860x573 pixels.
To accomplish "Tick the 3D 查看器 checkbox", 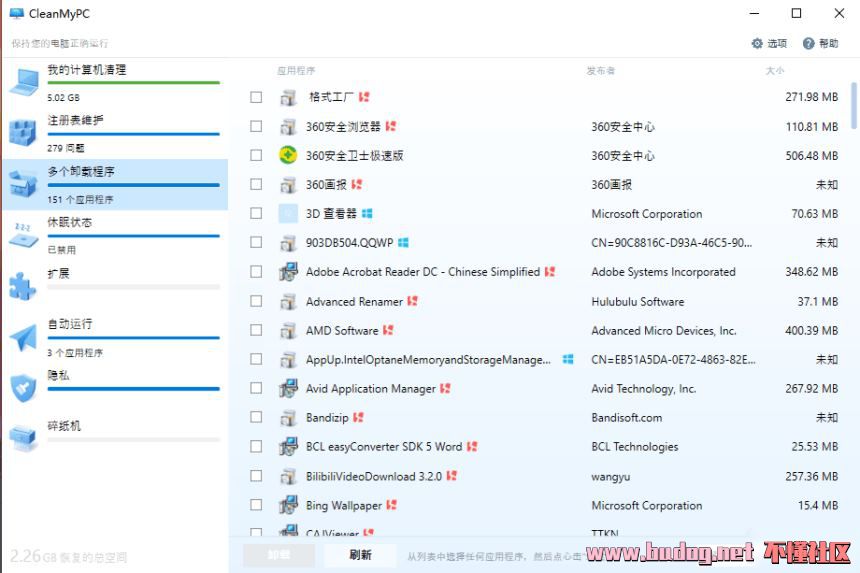I will [256, 213].
